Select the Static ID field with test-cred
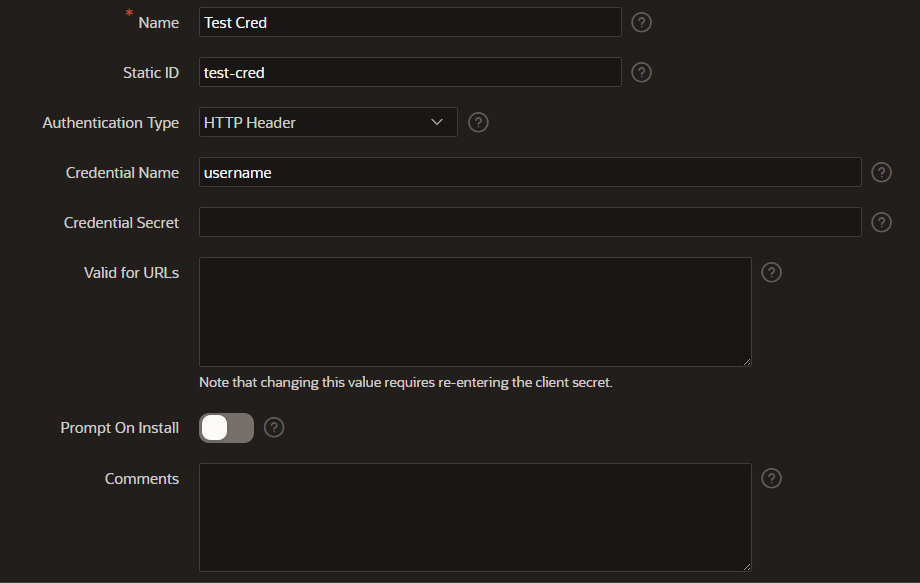This screenshot has width=920, height=583. [410, 72]
